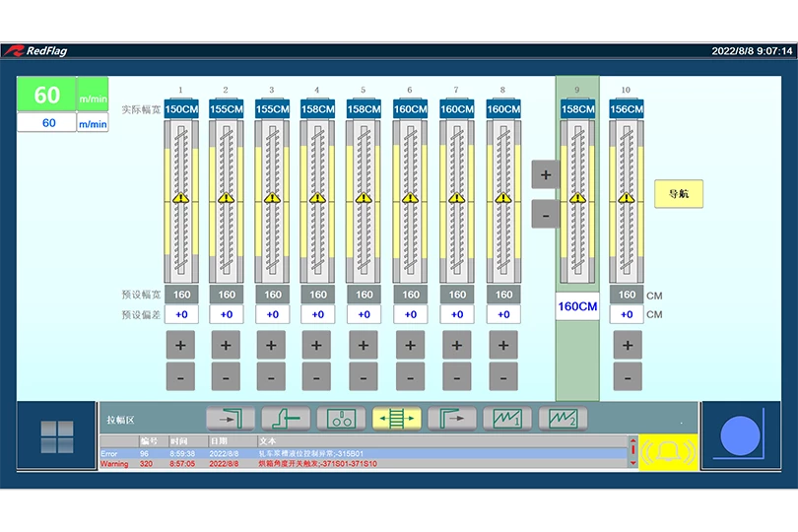798x532 pixels.
Task: Open the four-square main menu icon
Action: click(57, 436)
